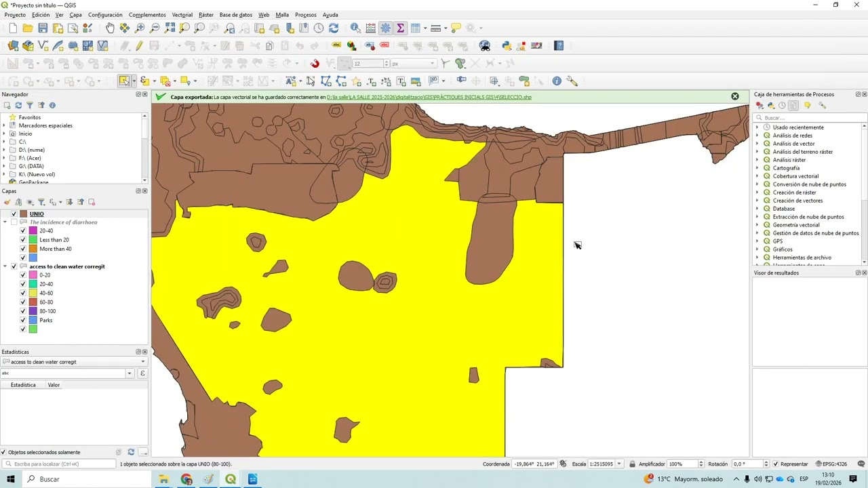Open the px units dropdown
Viewport: 868px width, 488px height.
[413, 63]
